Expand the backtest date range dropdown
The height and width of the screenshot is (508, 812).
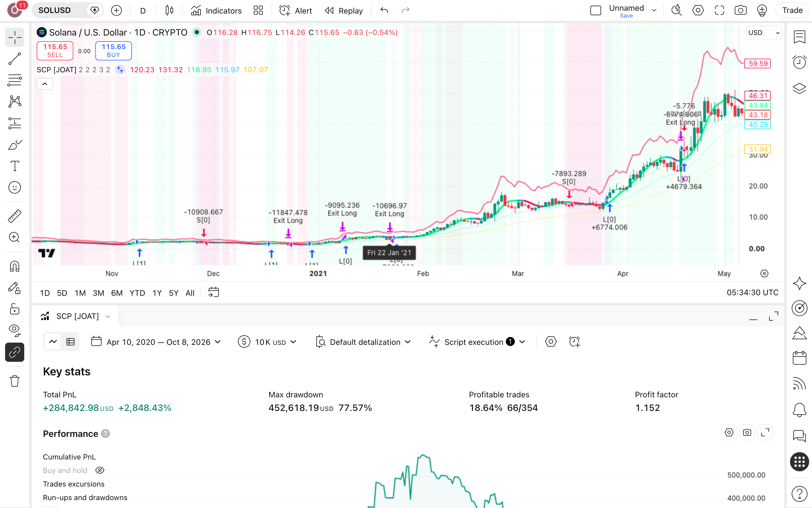[x=156, y=342]
